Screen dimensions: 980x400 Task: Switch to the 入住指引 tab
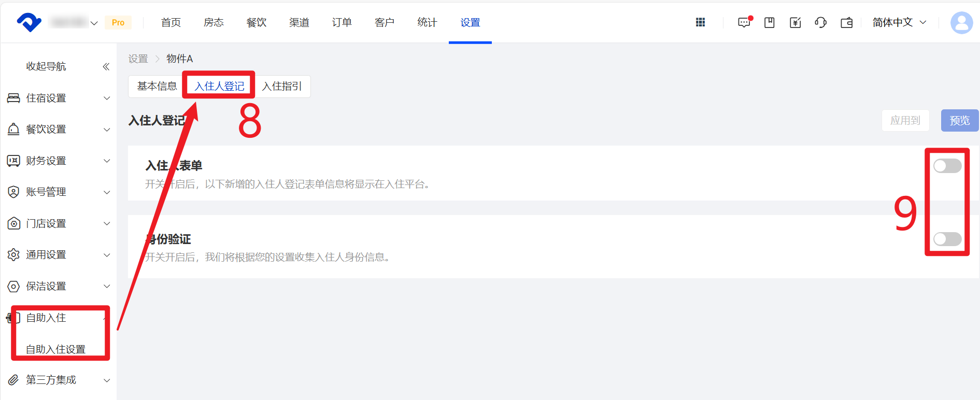tap(282, 86)
